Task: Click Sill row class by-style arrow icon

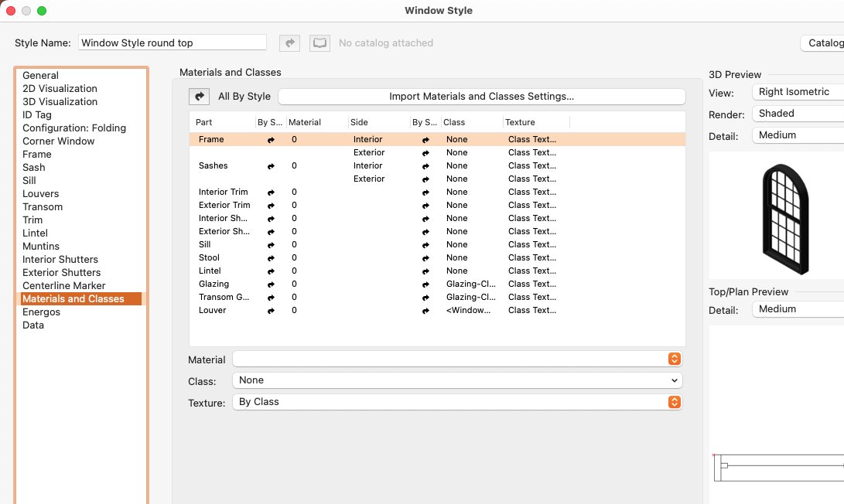Action: click(x=425, y=245)
